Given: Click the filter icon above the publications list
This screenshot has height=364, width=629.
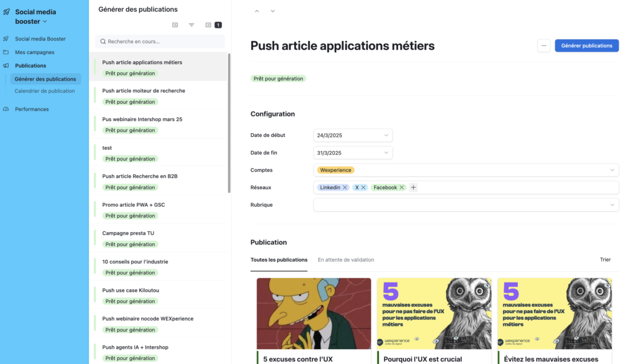Looking at the screenshot, I should tap(192, 25).
